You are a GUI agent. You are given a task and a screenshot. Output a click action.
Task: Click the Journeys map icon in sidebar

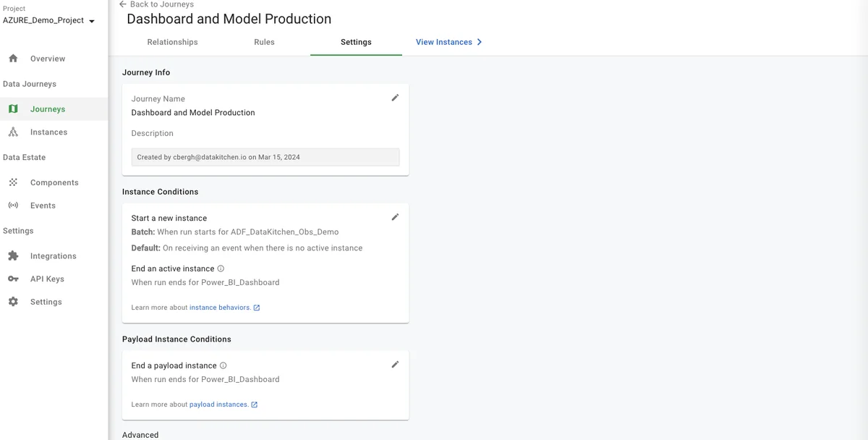pyautogui.click(x=13, y=109)
